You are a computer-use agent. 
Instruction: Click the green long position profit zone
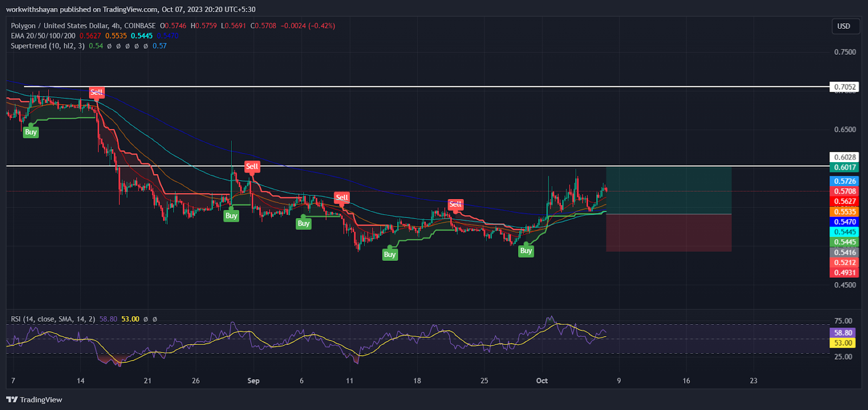669,190
